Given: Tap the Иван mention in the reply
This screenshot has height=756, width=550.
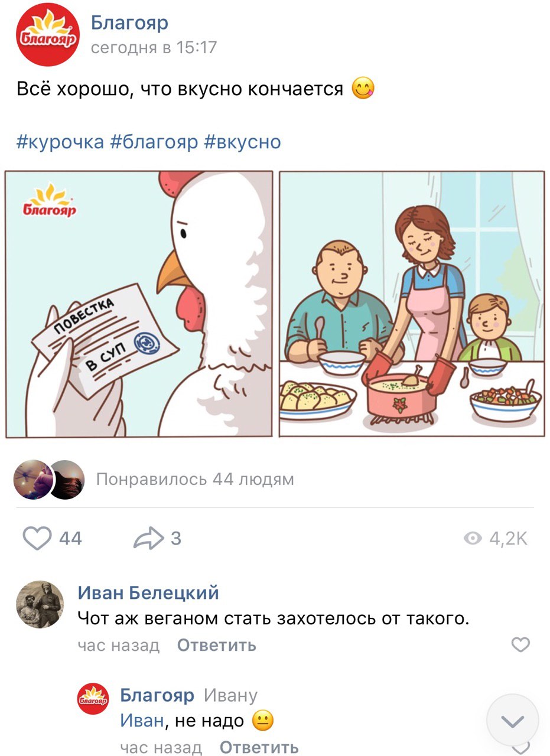Looking at the screenshot, I should (x=141, y=721).
